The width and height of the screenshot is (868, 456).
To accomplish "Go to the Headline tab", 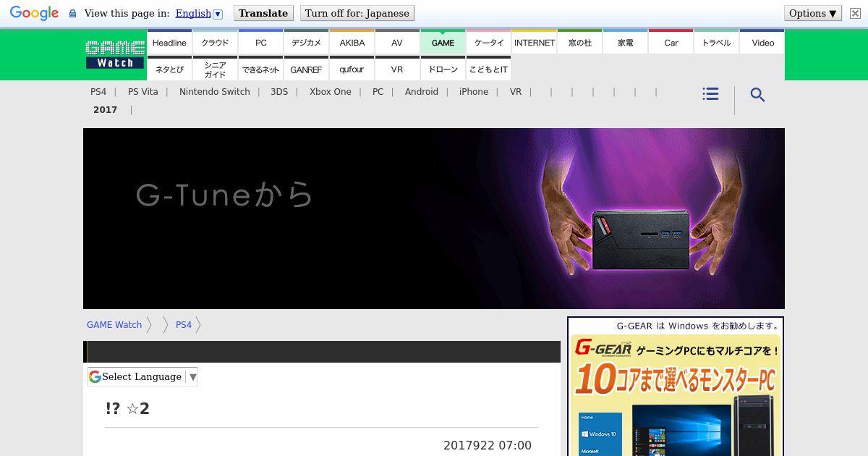I will [169, 43].
